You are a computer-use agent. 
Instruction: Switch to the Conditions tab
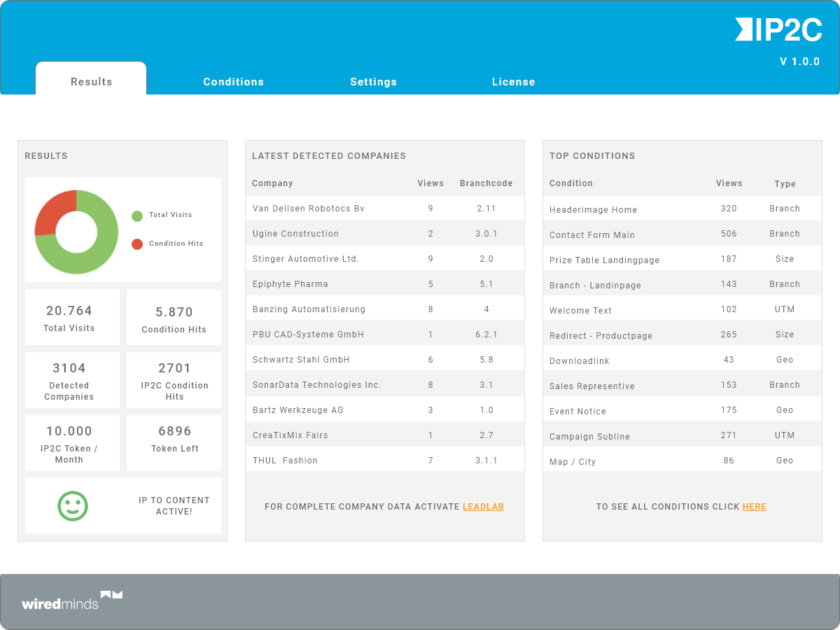point(233,82)
